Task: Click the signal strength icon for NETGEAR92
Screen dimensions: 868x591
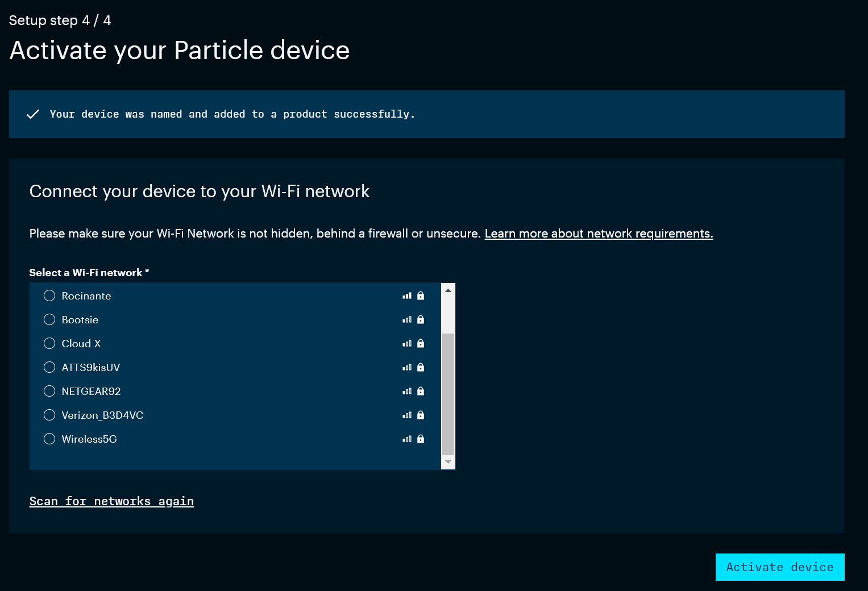Action: [x=407, y=391]
